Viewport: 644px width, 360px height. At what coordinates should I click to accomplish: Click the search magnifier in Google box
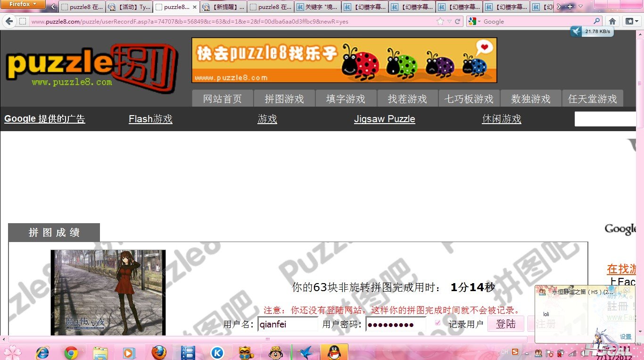(597, 21)
